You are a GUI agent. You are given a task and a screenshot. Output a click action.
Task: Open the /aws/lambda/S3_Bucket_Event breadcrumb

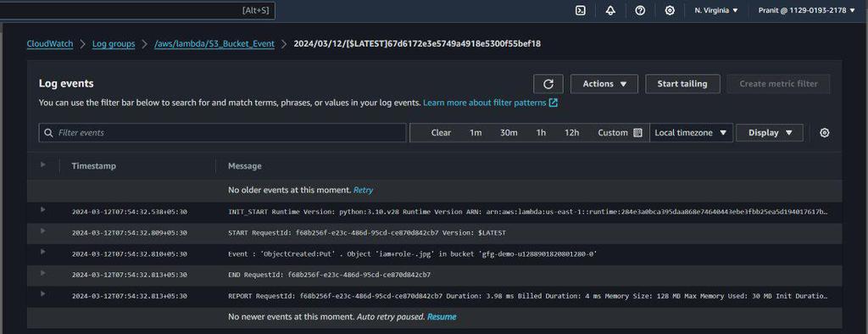[214, 44]
